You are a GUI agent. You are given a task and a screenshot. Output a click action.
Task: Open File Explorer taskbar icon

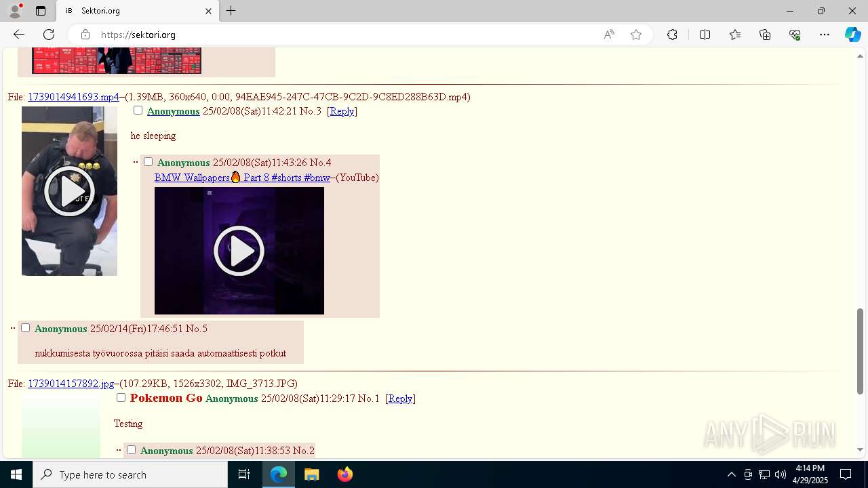312,474
